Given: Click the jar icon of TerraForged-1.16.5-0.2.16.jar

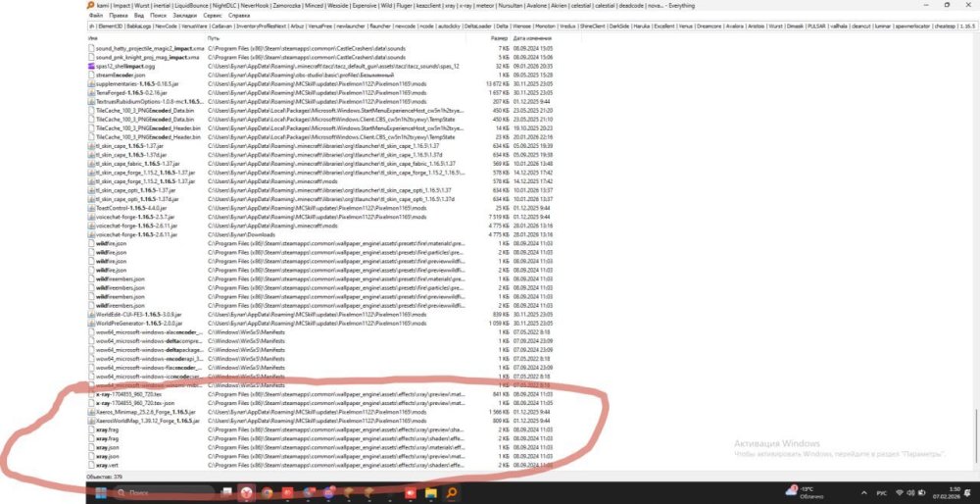Looking at the screenshot, I should point(91,92).
